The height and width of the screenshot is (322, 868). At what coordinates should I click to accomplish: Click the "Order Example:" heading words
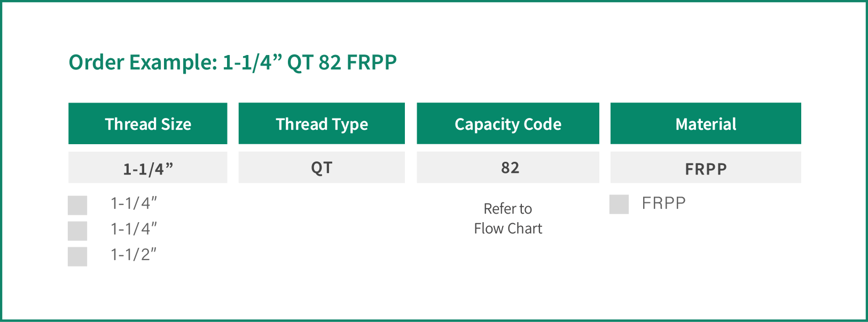143,62
